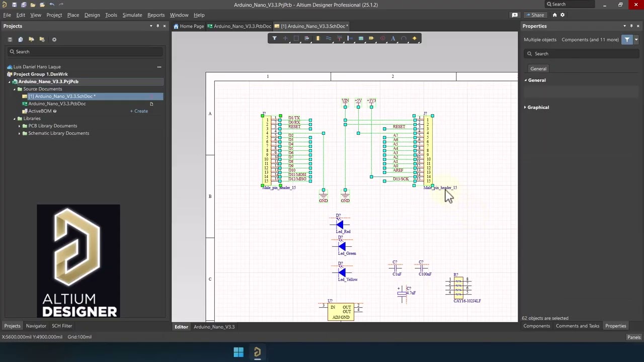The width and height of the screenshot is (644, 362).
Task: Choose the place power port tool
Action: click(x=339, y=38)
